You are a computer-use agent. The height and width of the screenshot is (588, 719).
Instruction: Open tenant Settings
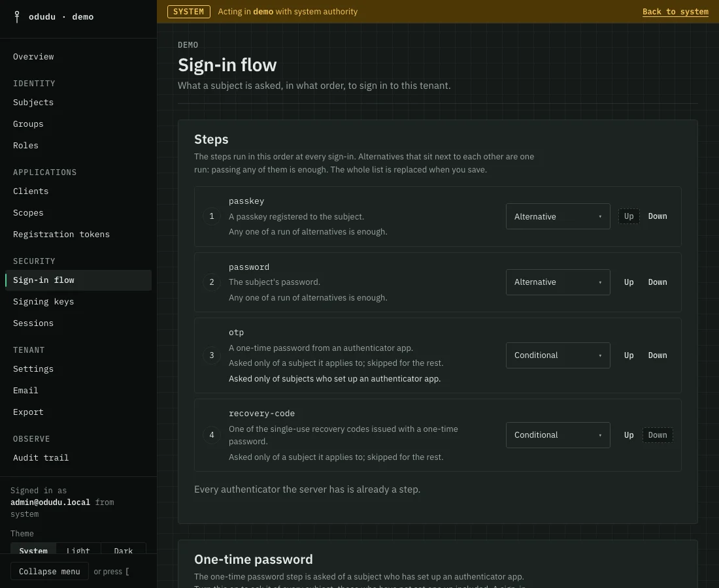tap(33, 369)
